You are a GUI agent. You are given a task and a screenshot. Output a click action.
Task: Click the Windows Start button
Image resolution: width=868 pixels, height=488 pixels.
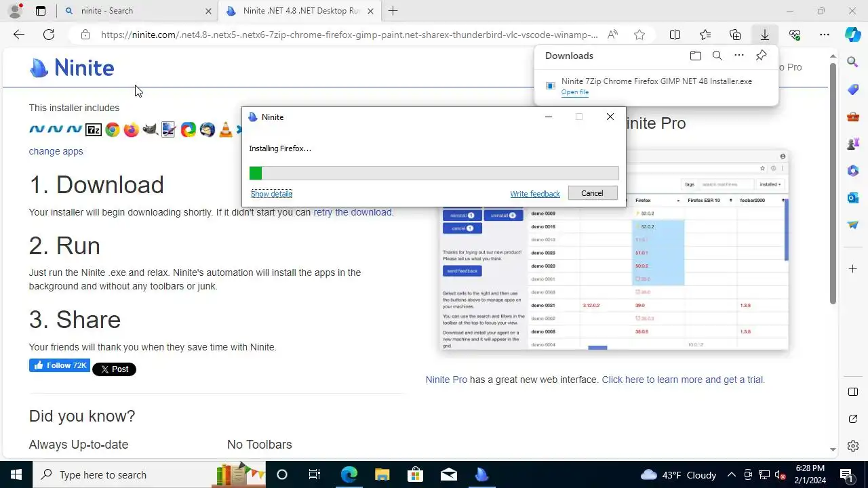point(16,474)
